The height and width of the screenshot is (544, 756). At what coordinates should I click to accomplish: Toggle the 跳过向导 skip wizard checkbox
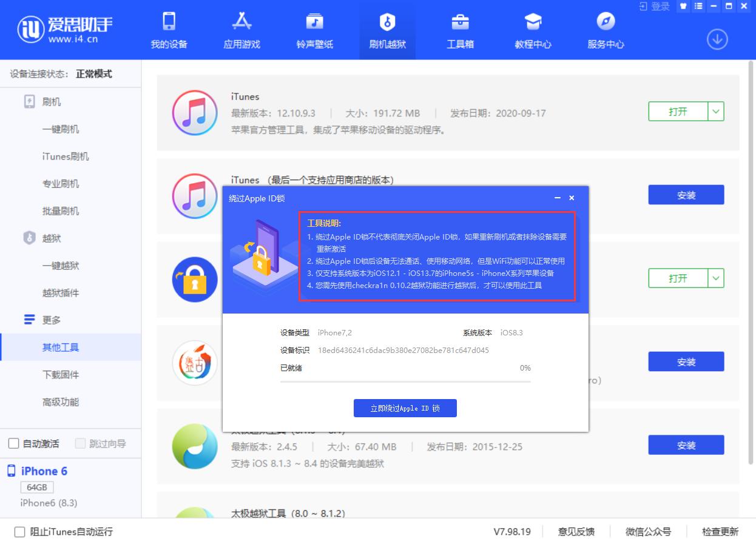pyautogui.click(x=80, y=443)
